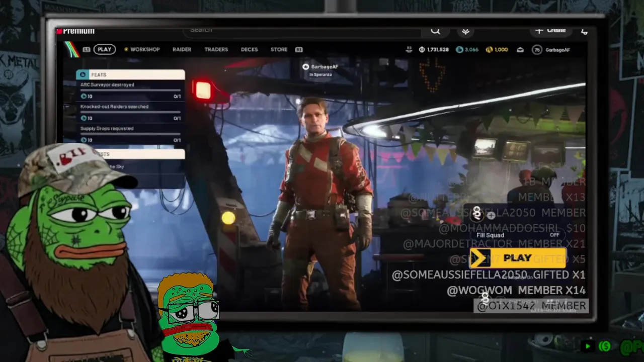This screenshot has width=644, height=362.
Task: Click the add squad member plus icon
Action: (491, 216)
